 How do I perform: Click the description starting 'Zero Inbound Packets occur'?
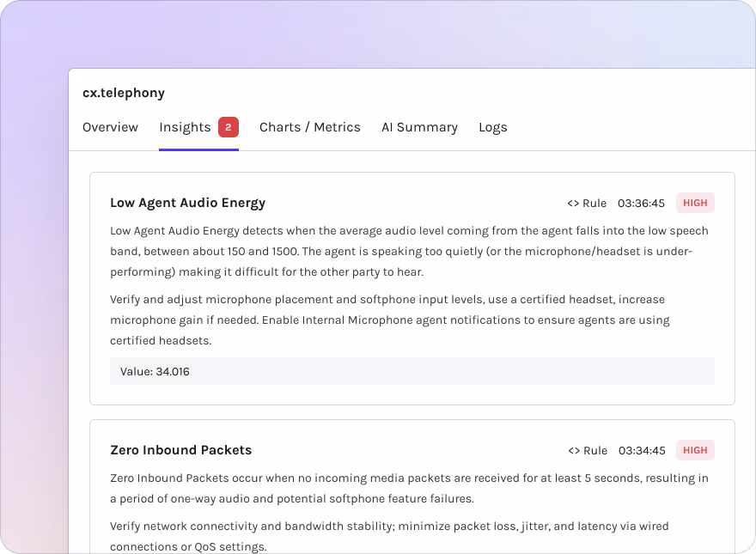tap(409, 489)
